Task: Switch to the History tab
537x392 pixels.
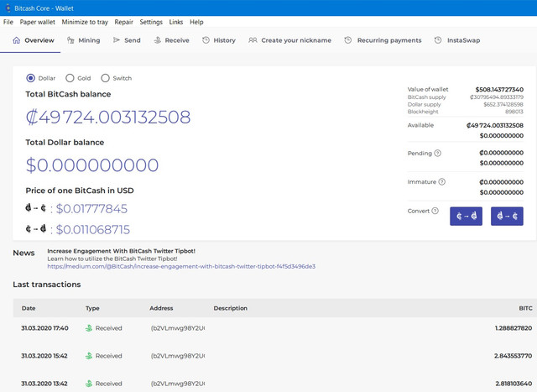Action: click(219, 40)
